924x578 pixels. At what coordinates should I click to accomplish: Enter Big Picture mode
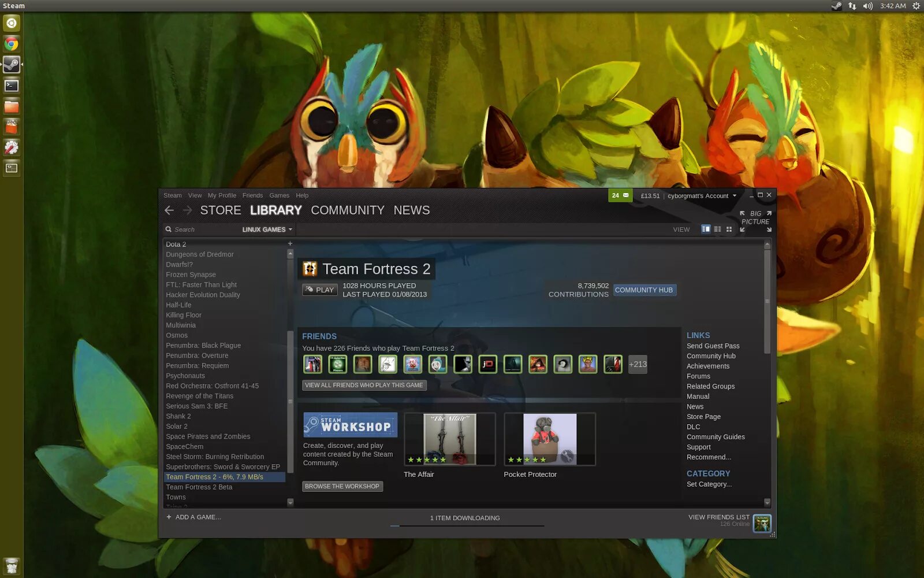(754, 217)
